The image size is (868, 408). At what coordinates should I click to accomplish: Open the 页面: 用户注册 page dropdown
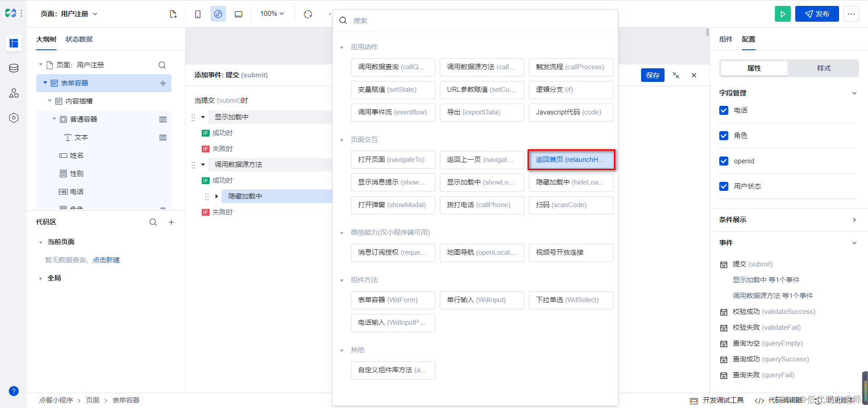click(x=69, y=14)
